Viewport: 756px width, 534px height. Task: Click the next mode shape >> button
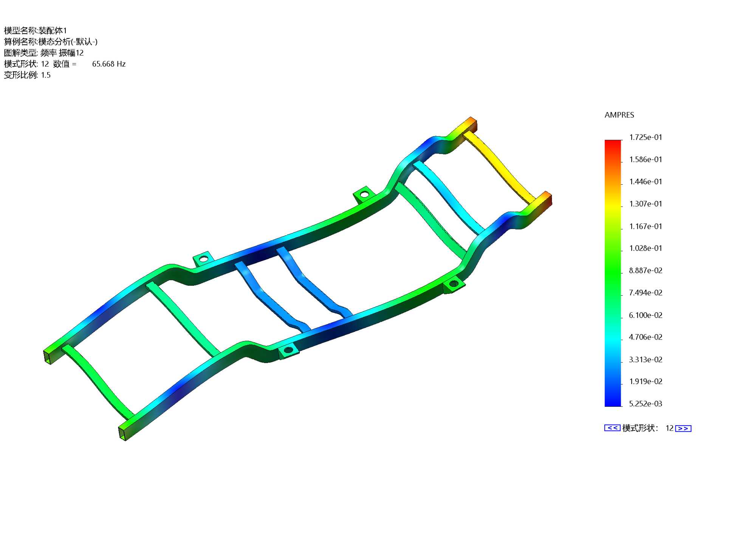[683, 428]
